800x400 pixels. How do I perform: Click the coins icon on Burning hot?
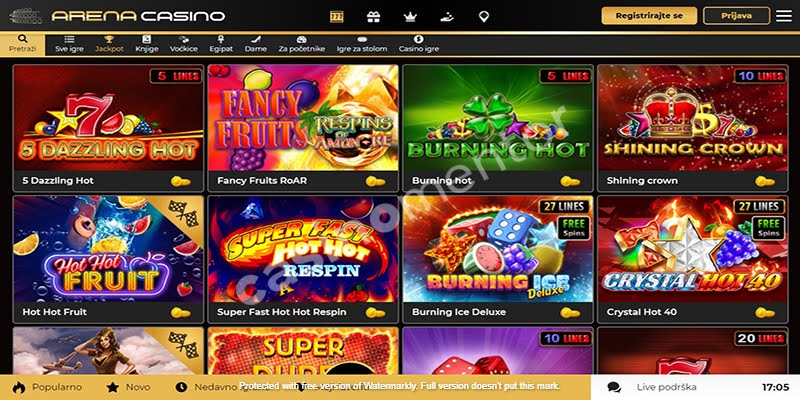(570, 181)
